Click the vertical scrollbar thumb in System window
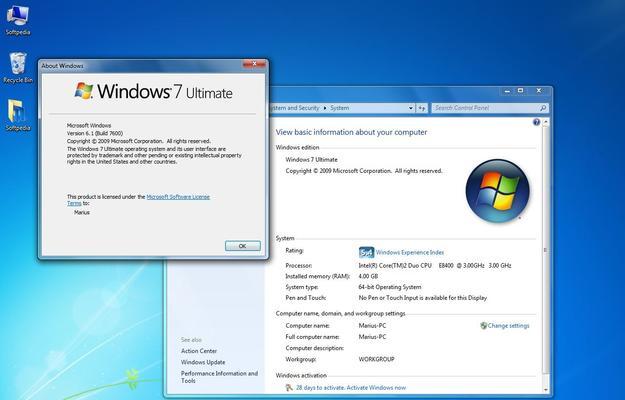 pos(545,250)
